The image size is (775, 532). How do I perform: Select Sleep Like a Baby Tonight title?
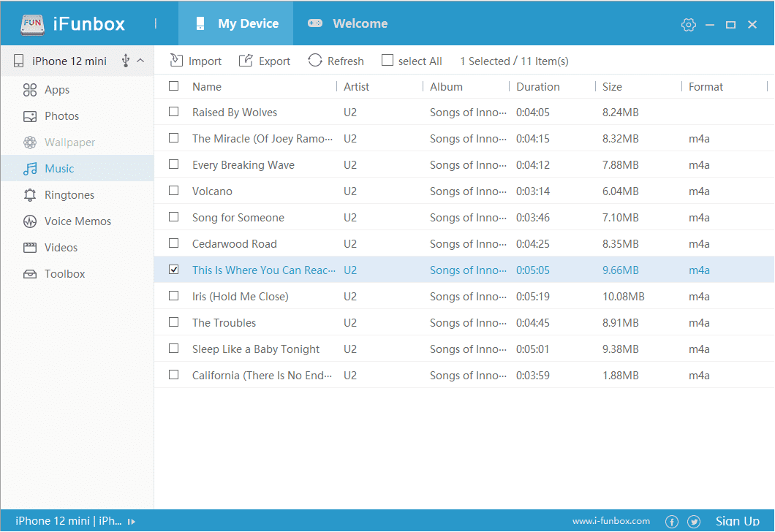point(256,350)
